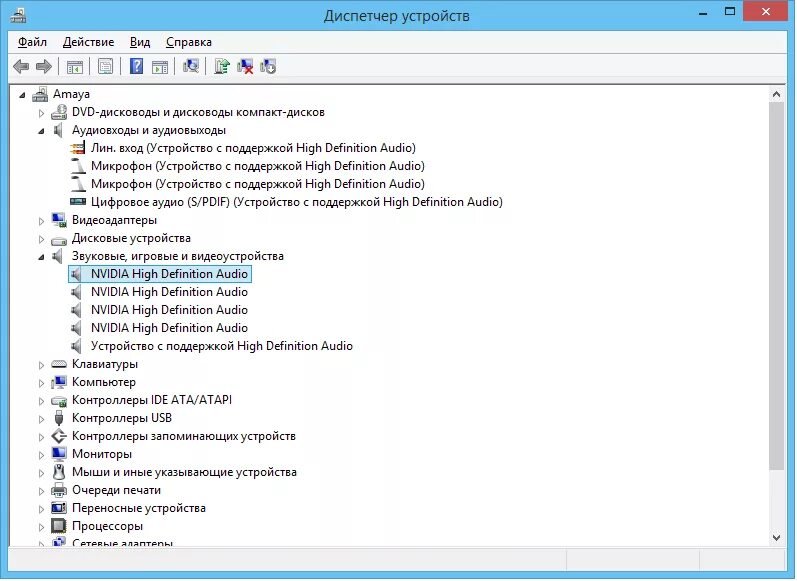Click the blue Help question mark icon

click(136, 67)
